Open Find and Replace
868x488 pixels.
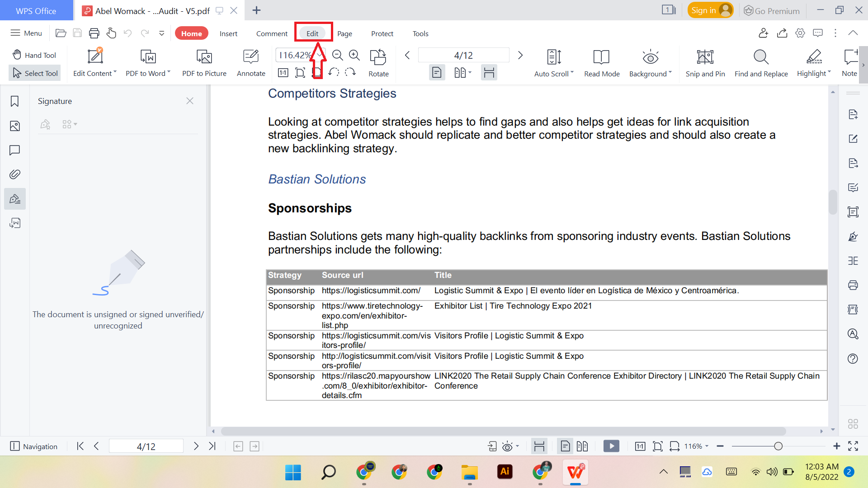click(760, 63)
